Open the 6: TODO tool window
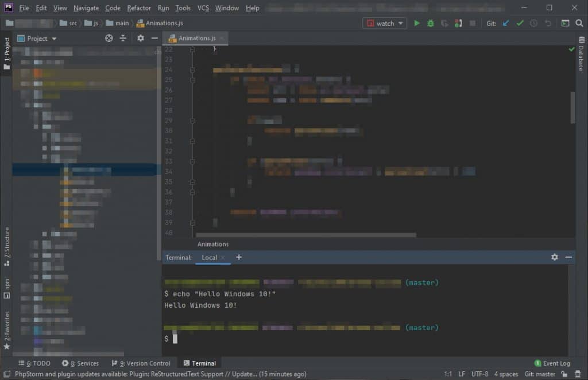The image size is (588, 380). (34, 363)
